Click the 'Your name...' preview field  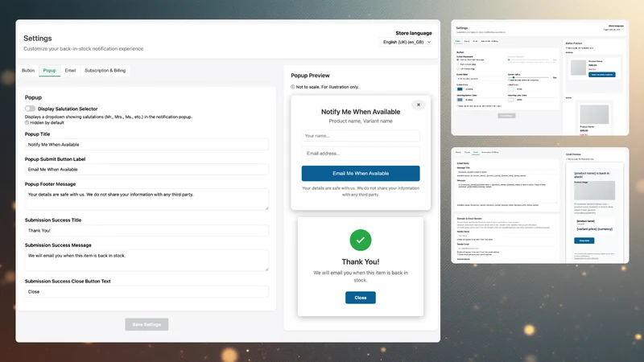tap(361, 136)
